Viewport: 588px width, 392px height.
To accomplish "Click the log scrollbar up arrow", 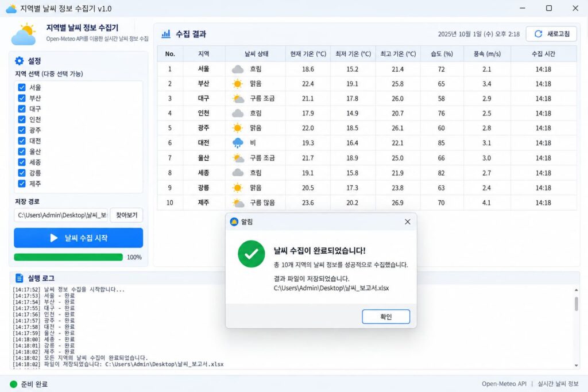I will [576, 290].
